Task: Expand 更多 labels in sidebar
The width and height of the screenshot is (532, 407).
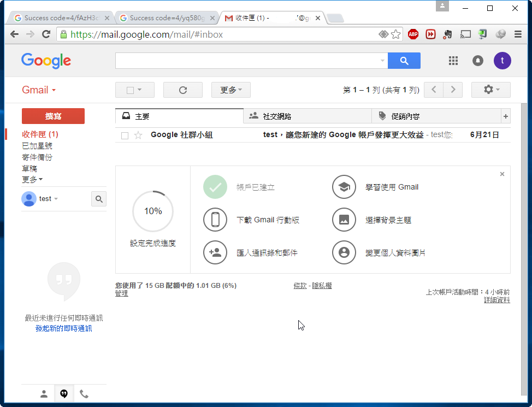Action: (x=32, y=179)
